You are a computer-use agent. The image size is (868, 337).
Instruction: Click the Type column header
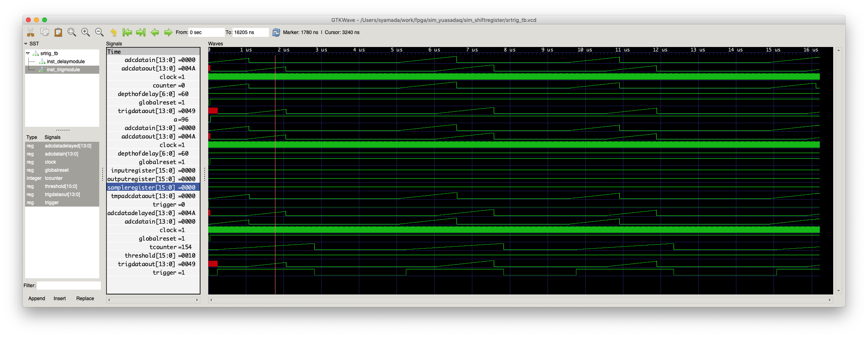[x=32, y=137]
